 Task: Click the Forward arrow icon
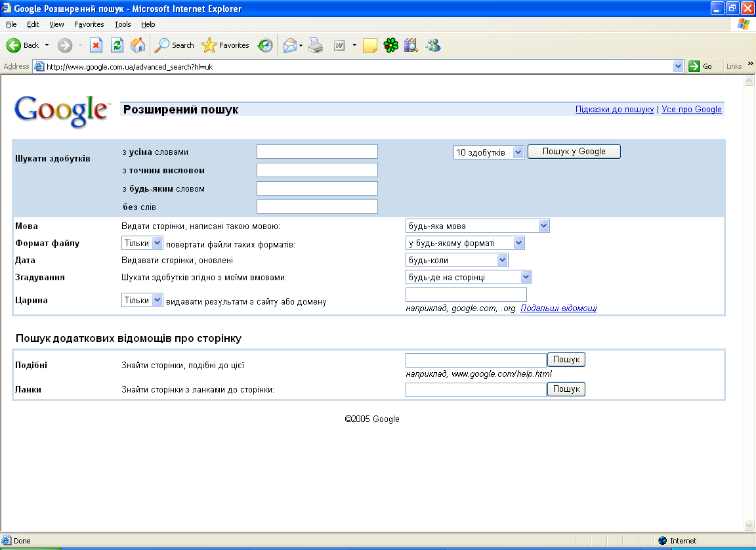pos(65,45)
